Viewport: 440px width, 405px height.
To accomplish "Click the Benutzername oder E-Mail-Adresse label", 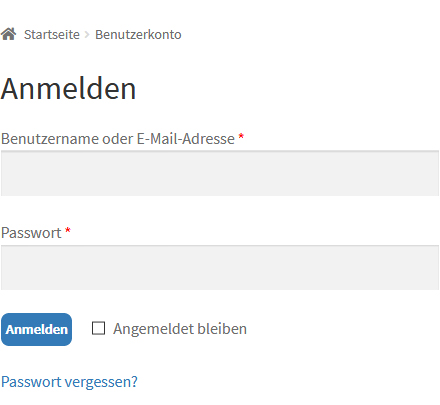I will [x=118, y=139].
